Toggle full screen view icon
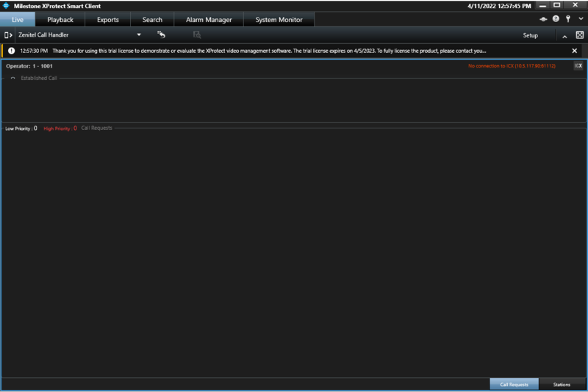Viewport: 588px width, 392px height. point(580,35)
